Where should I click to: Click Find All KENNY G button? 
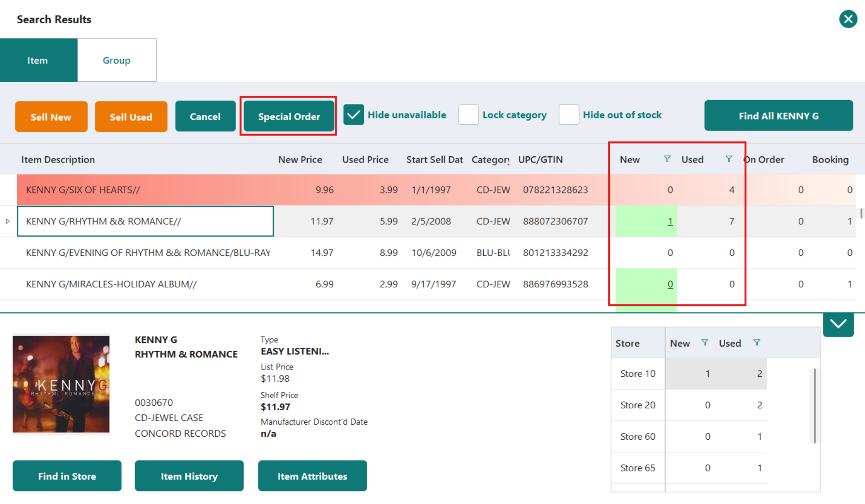point(778,116)
